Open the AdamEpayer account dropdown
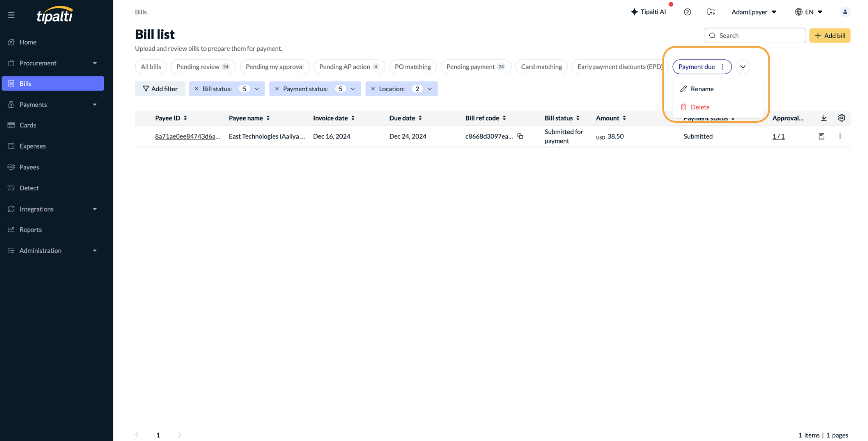868x441 pixels. click(x=754, y=12)
